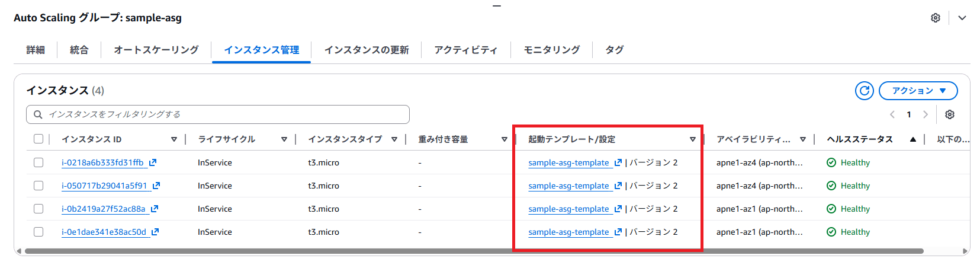Image resolution: width=980 pixels, height=268 pixels.
Task: Switch to the アクティビティ tab
Action: tap(465, 50)
